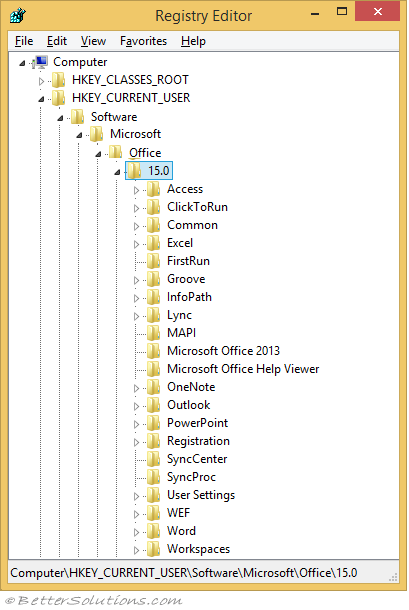The image size is (409, 610).
Task: Open the Edit menu
Action: point(57,41)
